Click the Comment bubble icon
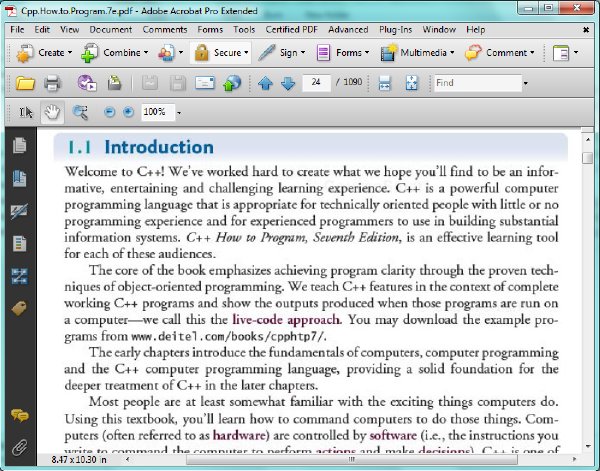Screen dimensions: 600x471 473,53
